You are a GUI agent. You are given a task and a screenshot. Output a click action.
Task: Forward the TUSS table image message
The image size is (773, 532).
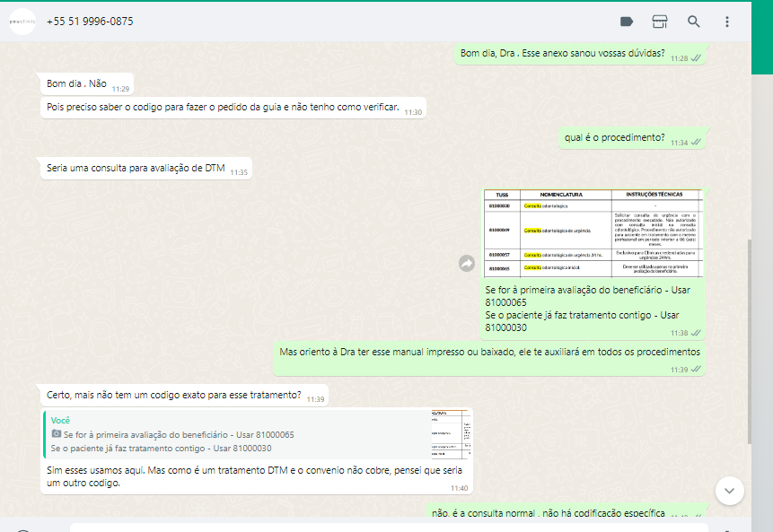coord(467,264)
